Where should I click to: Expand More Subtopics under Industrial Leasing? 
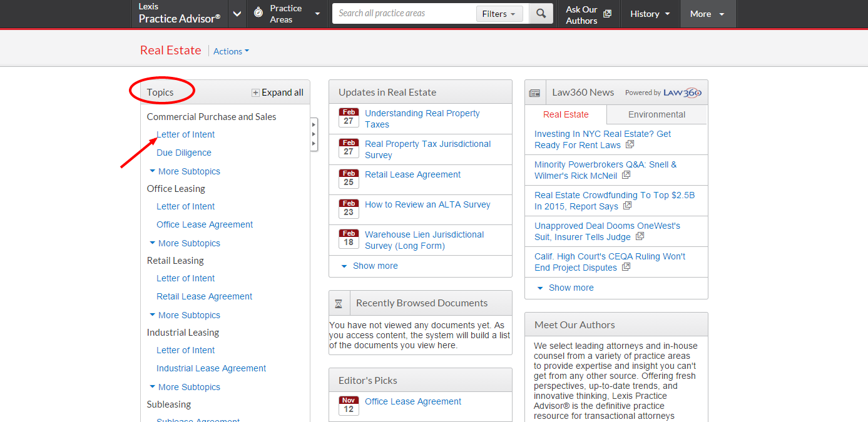[x=185, y=387]
